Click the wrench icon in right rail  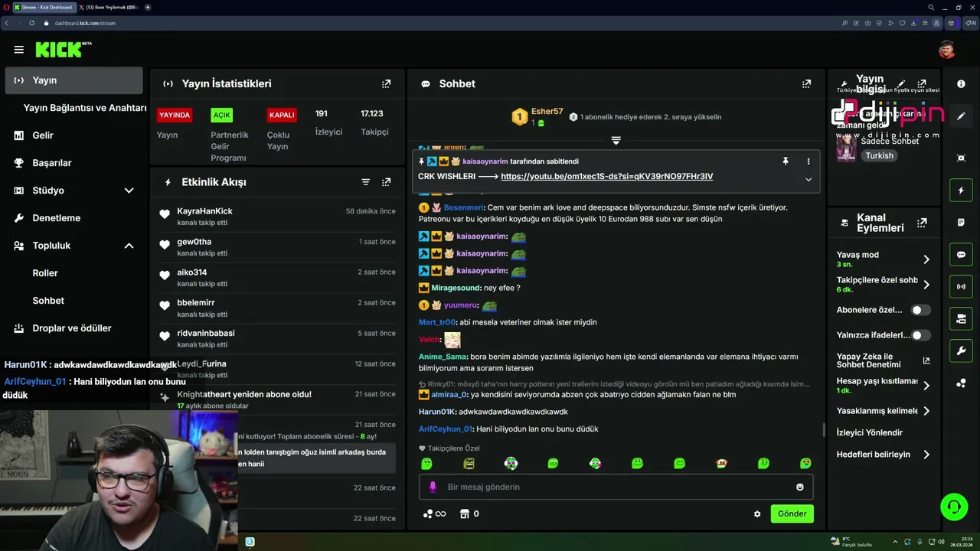point(961,351)
